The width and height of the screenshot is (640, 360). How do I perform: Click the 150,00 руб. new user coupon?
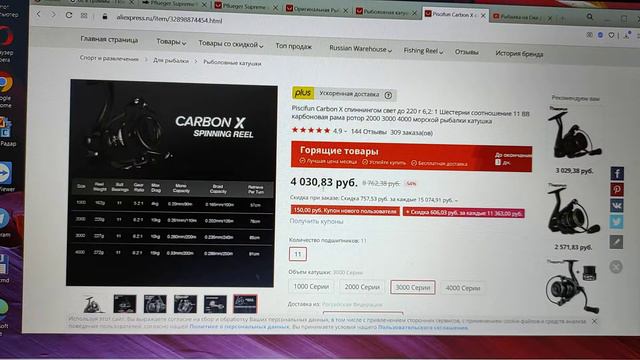tap(345, 211)
